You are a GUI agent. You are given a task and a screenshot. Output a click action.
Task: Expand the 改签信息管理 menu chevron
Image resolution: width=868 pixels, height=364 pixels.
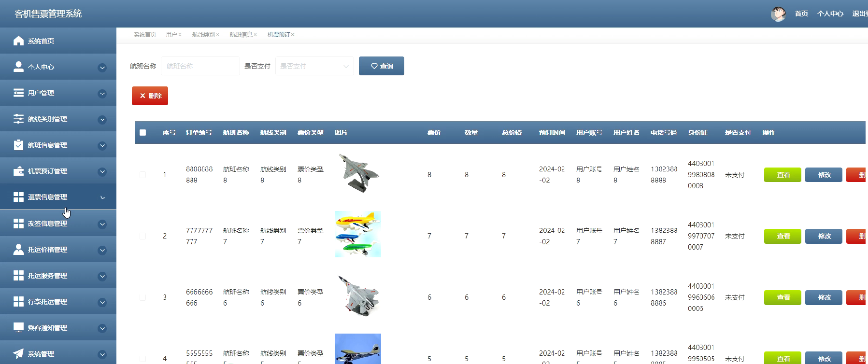[102, 224]
